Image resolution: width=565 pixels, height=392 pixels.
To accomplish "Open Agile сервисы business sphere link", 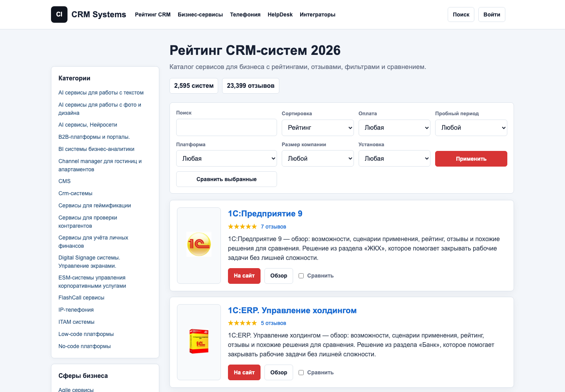I will [x=76, y=389].
